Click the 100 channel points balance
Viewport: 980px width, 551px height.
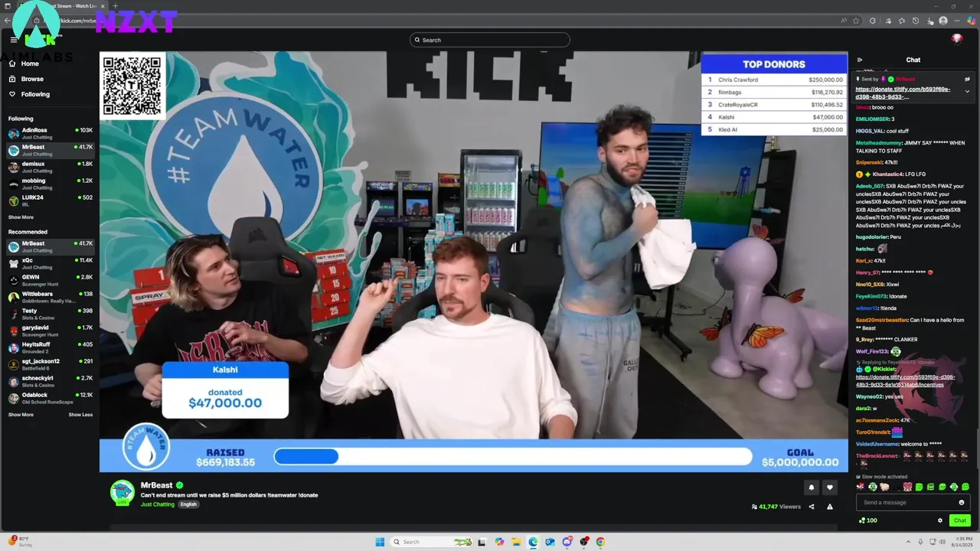868,520
